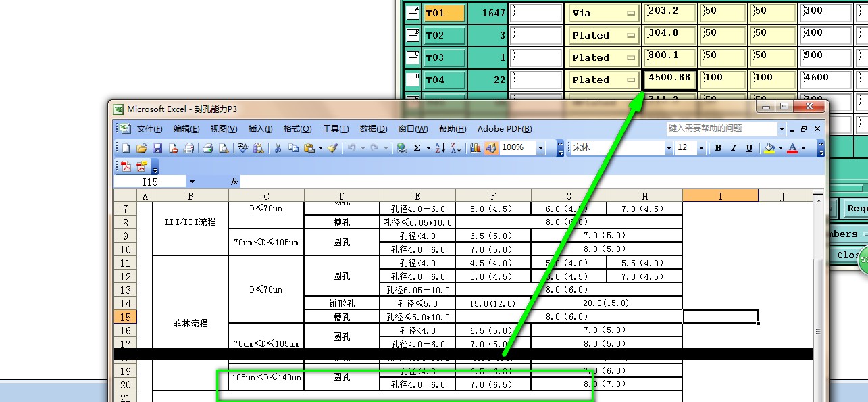
Task: Click cell 锥形孔 in column D
Action: 342,303
